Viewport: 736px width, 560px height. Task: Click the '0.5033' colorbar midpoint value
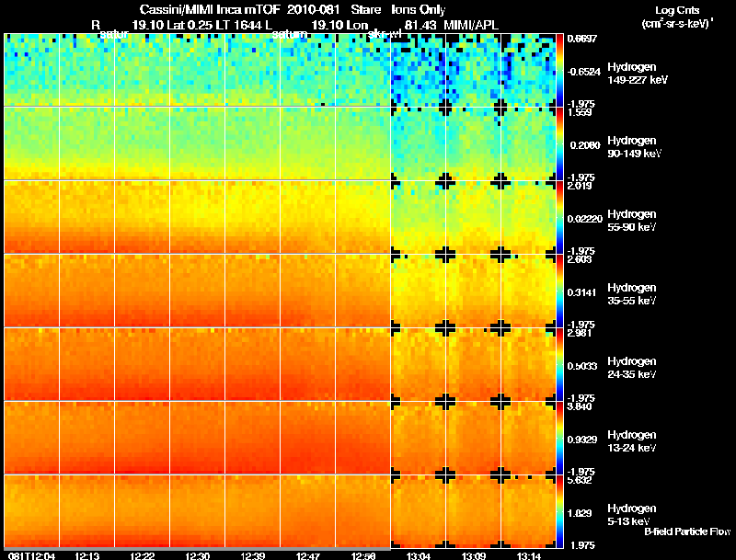[x=582, y=366]
